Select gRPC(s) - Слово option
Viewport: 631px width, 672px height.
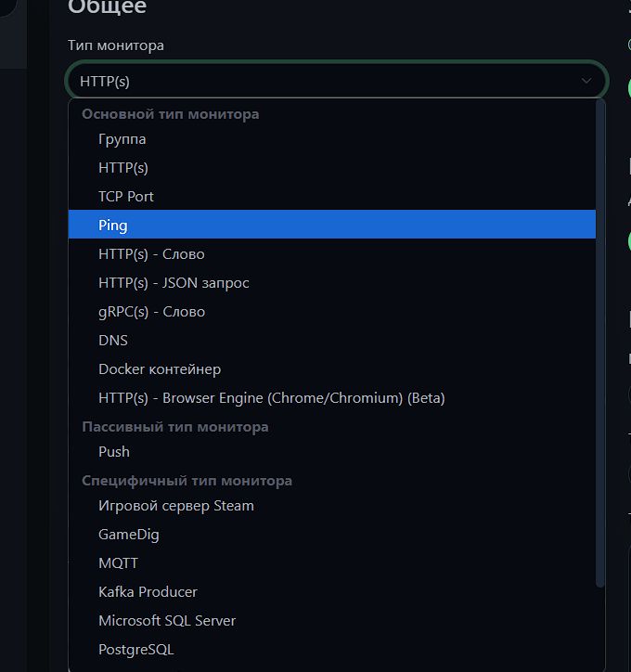[x=332, y=312]
